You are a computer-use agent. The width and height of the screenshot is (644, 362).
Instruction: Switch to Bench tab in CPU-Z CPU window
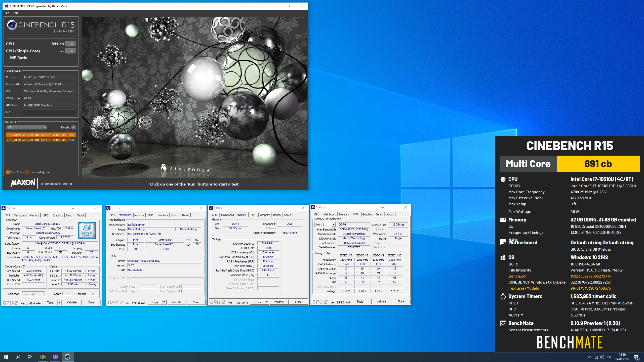(70, 215)
